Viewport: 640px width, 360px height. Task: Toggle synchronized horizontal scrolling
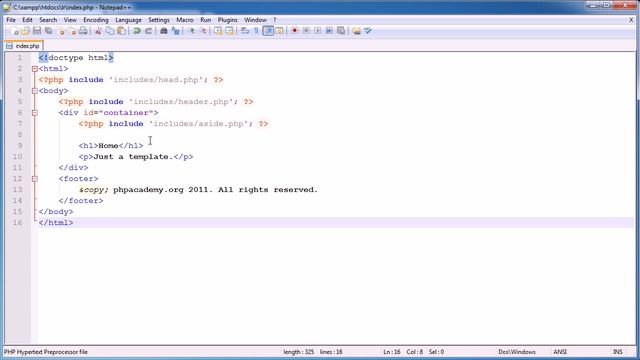coord(229,31)
